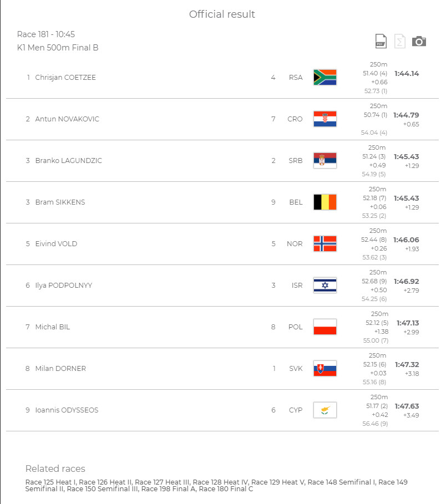Viewport: 441px width, 504px height.
Task: Click the Official result heading
Action: pyautogui.click(x=222, y=14)
